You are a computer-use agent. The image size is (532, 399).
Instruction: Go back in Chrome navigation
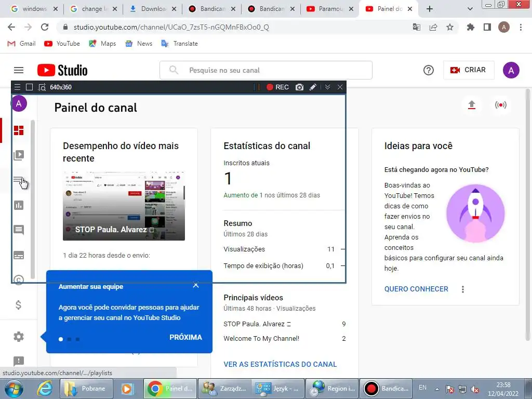click(x=11, y=27)
